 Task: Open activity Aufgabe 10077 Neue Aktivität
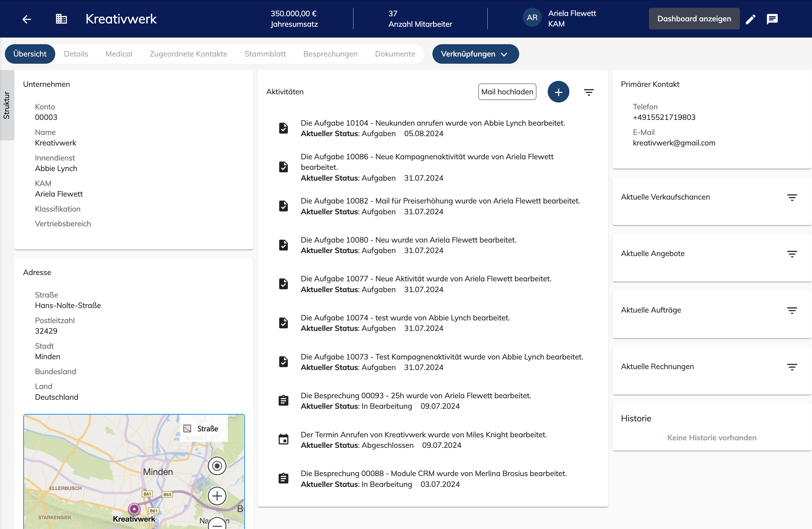pyautogui.click(x=426, y=284)
